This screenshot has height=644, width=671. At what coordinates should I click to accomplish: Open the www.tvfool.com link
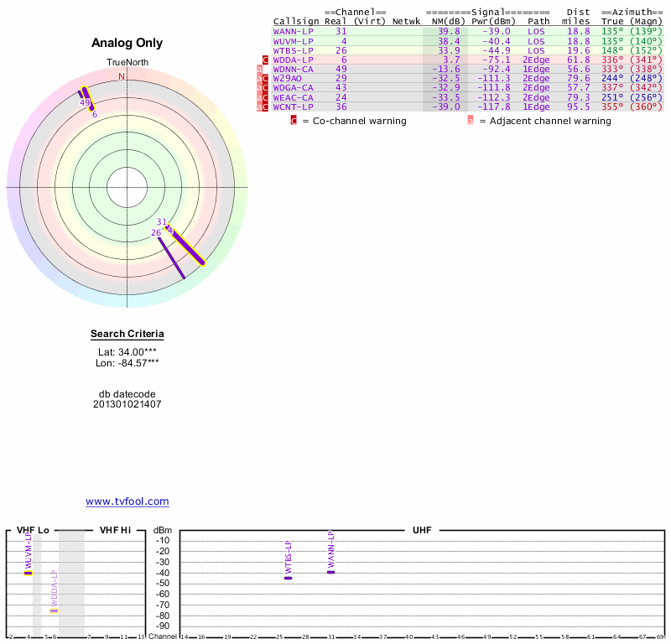[127, 501]
